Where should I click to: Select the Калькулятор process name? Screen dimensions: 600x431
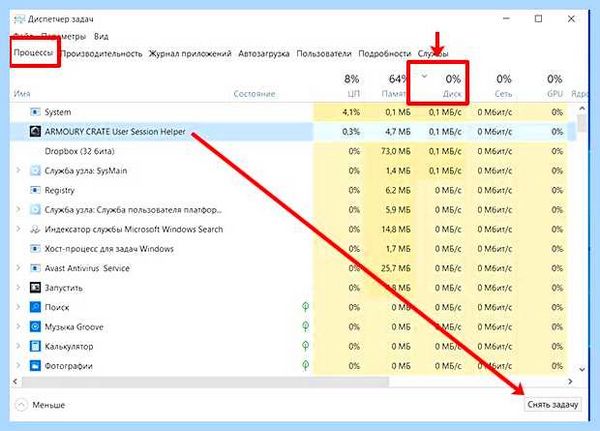coord(69,346)
